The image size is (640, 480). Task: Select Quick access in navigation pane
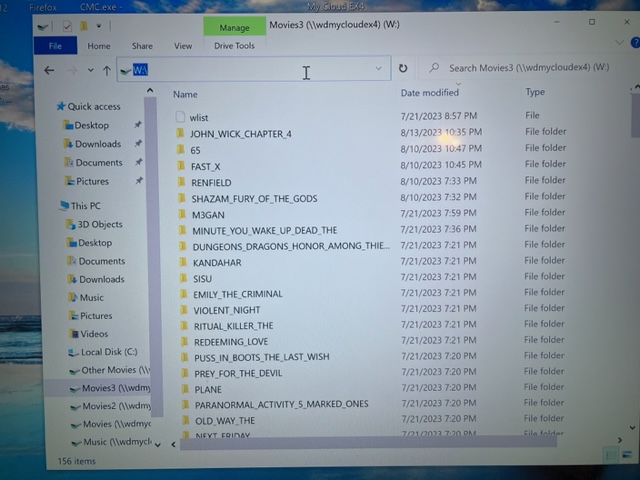89,107
